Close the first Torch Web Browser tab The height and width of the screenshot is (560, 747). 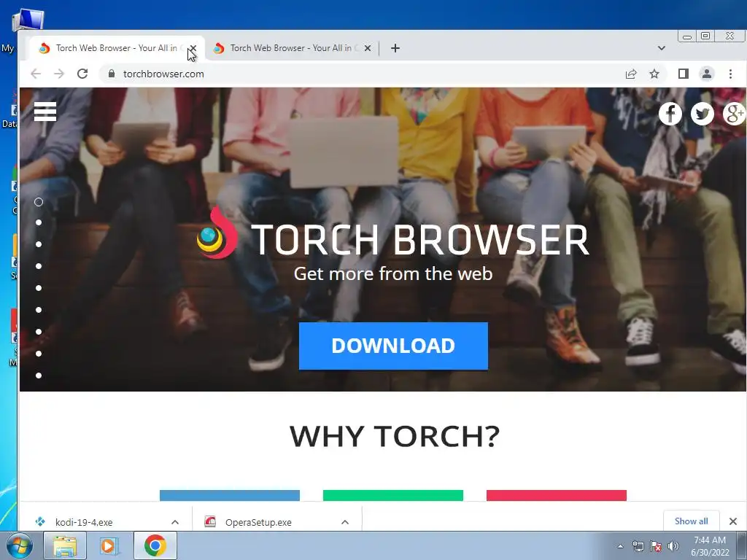(193, 48)
